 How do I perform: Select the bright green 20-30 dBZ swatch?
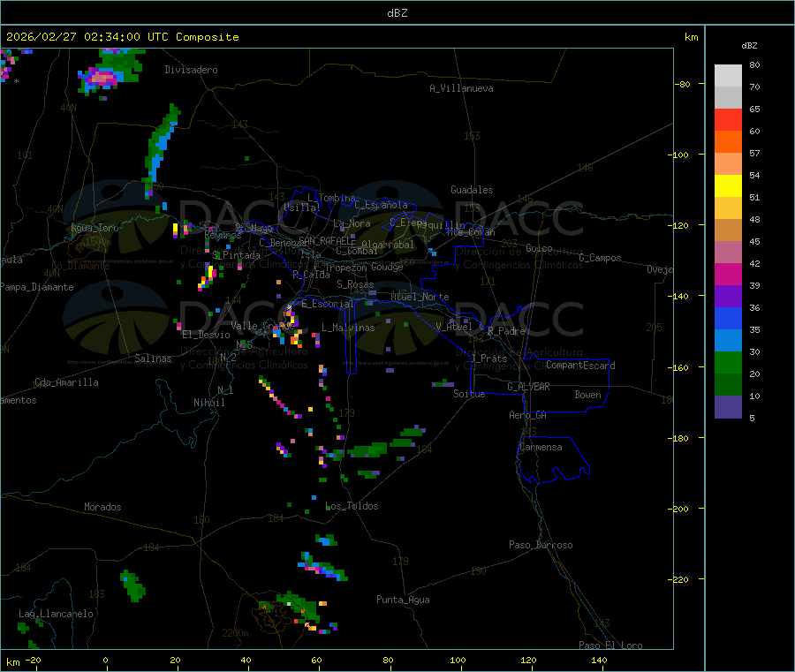728,362
